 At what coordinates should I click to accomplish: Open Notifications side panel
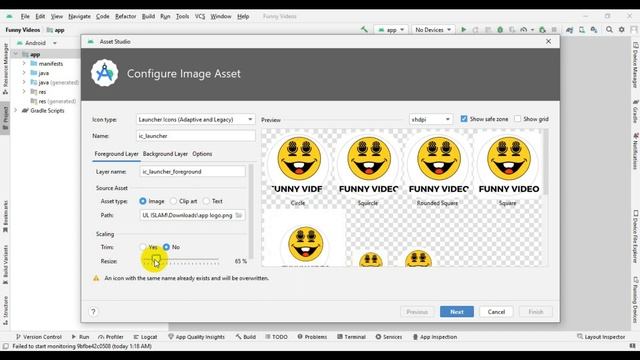click(635, 151)
